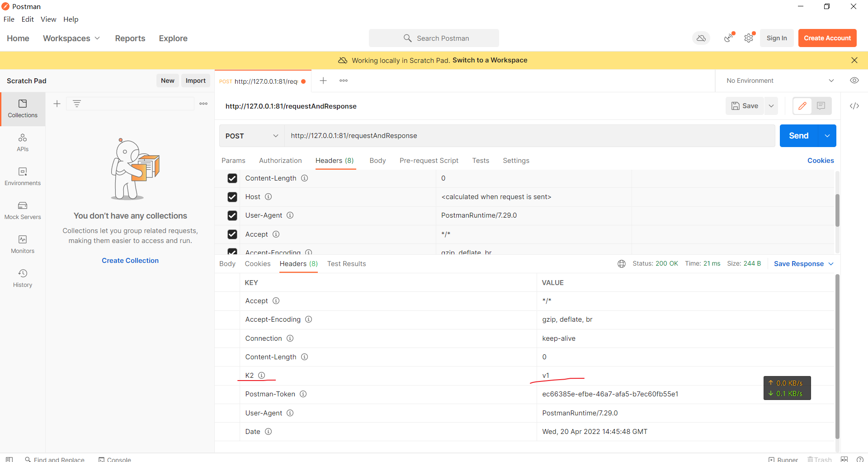Uncheck the User-Agent header checkbox
The width and height of the screenshot is (868, 462).
click(x=232, y=215)
